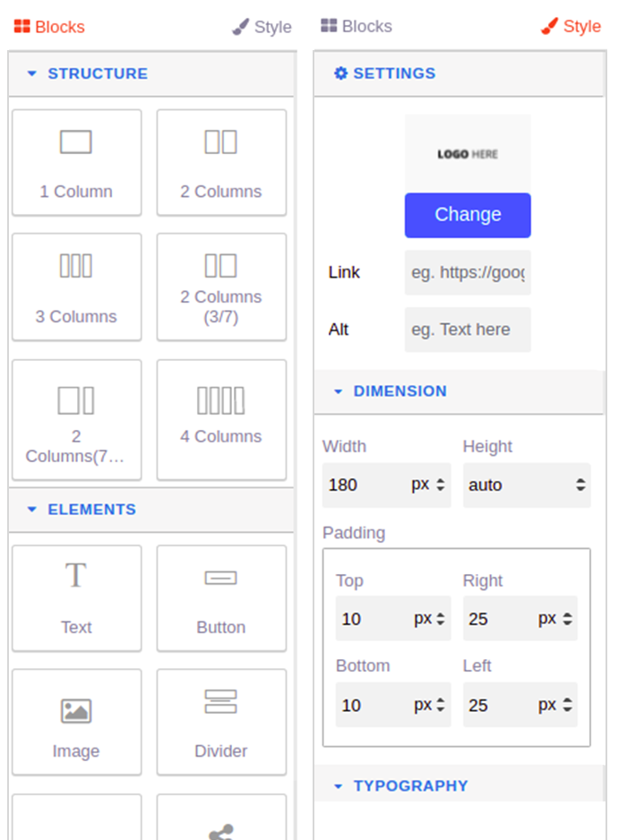627x840 pixels.
Task: Add a 1 Column structure block
Action: click(76, 162)
